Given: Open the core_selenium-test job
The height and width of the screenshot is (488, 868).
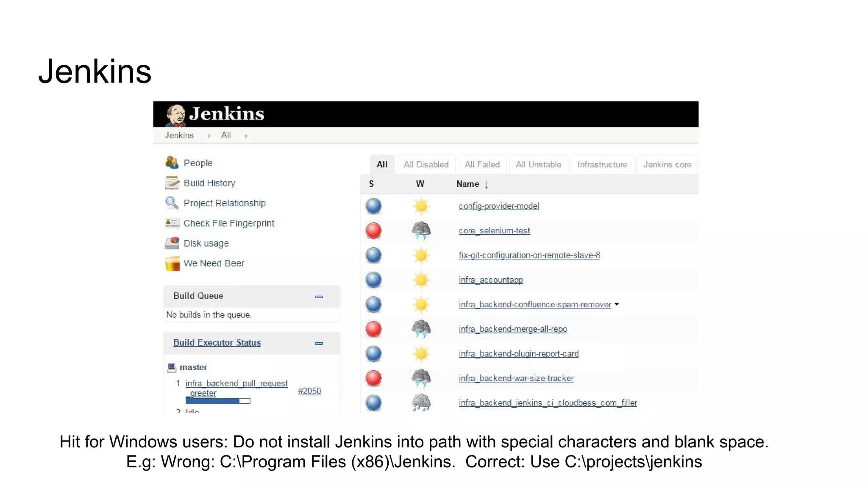Looking at the screenshot, I should coord(494,230).
